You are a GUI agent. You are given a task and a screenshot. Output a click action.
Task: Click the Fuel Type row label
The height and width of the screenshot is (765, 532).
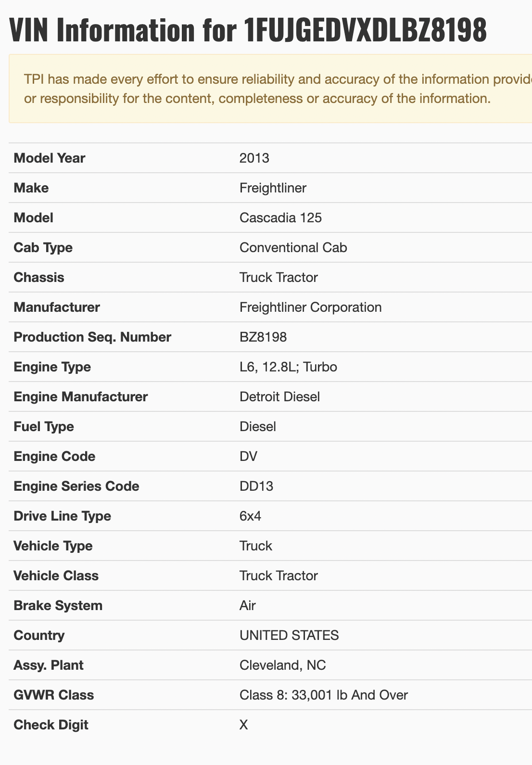tap(44, 427)
